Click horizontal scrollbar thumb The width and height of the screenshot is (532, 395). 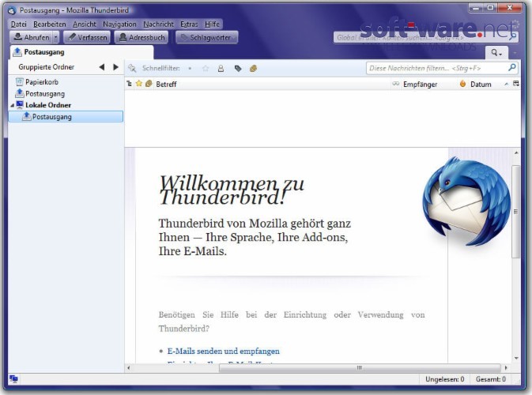(x=360, y=368)
